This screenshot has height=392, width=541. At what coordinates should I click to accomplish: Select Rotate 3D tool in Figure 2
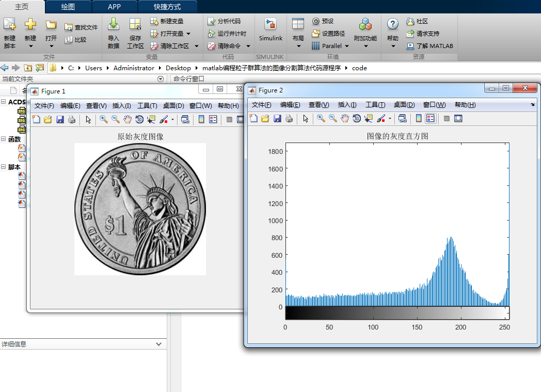357,118
